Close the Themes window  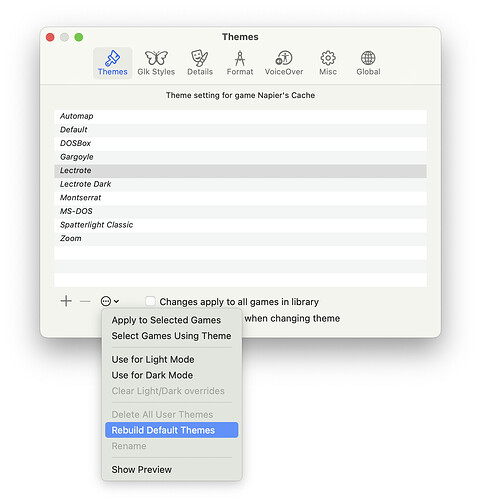pos(50,37)
